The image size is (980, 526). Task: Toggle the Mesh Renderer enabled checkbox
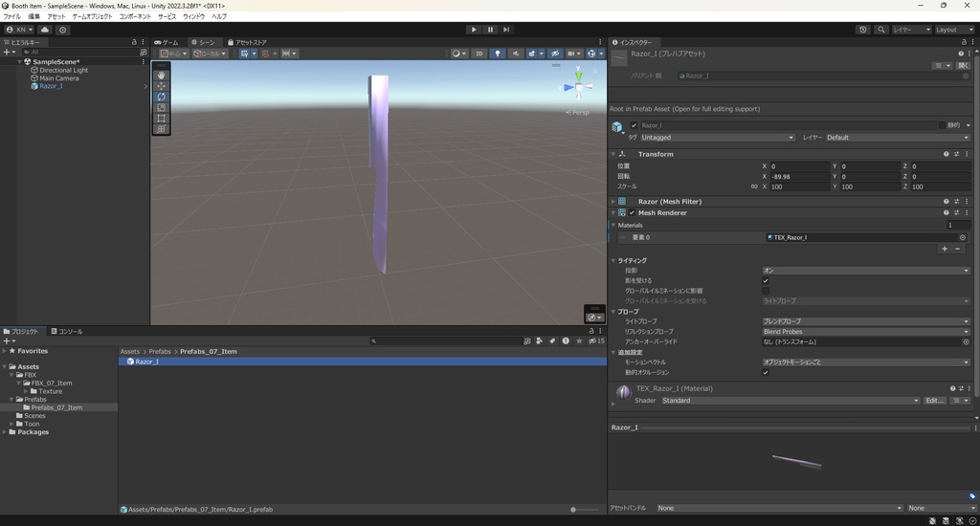point(632,213)
